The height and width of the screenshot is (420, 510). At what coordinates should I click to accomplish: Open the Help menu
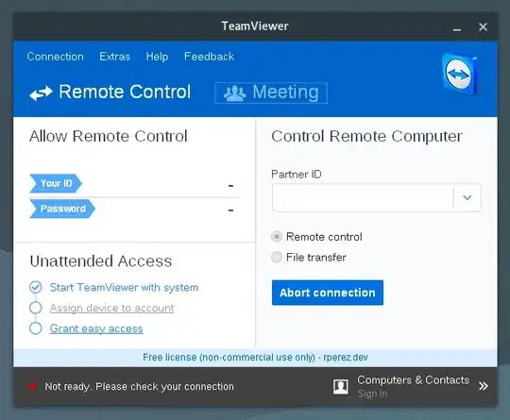pos(157,57)
